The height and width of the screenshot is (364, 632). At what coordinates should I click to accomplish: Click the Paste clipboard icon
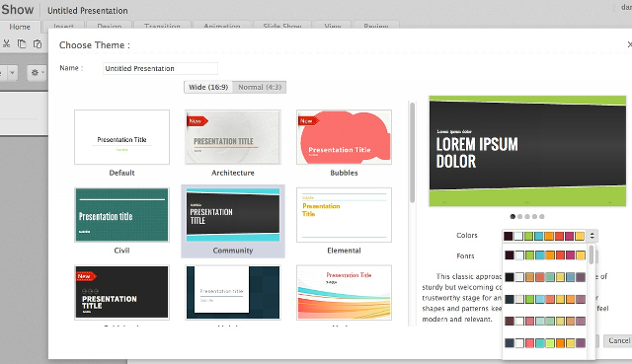(38, 43)
